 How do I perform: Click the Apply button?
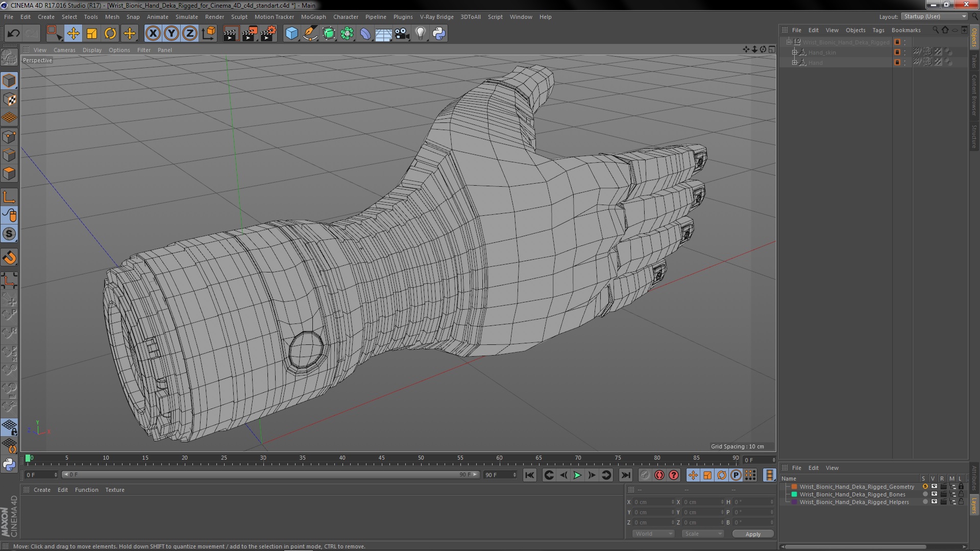coord(753,534)
